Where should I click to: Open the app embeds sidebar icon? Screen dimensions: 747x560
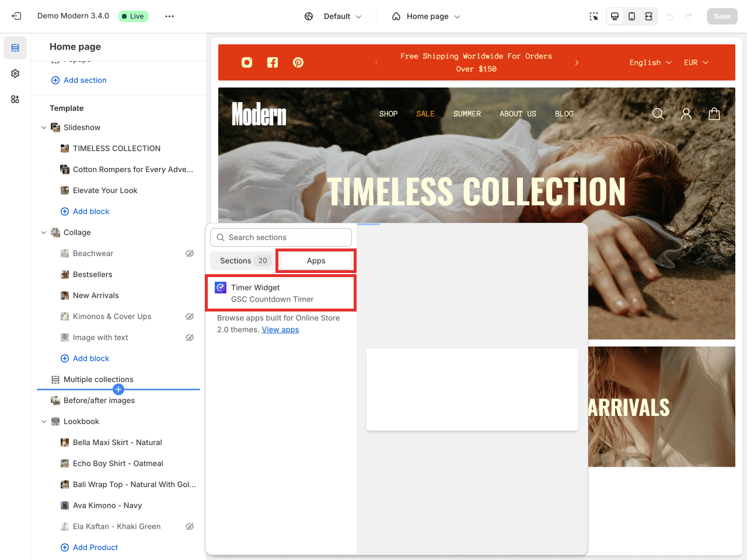(15, 99)
